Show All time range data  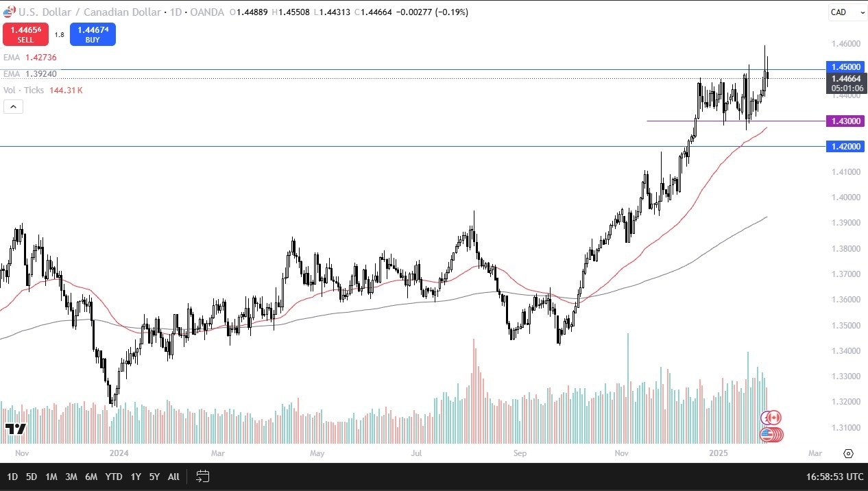pyautogui.click(x=173, y=477)
